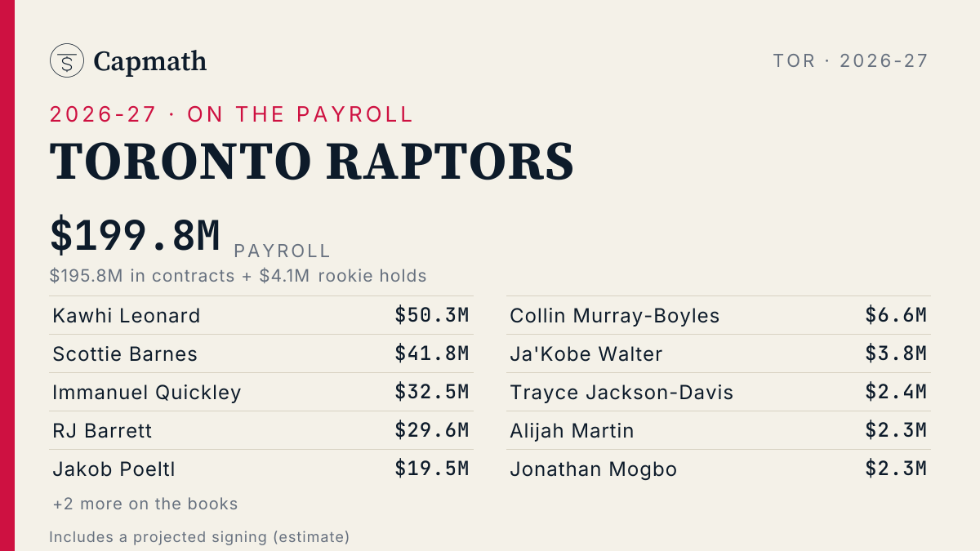The height and width of the screenshot is (551, 980).
Task: Click the Jonathan Mogbo row
Action: tap(719, 469)
